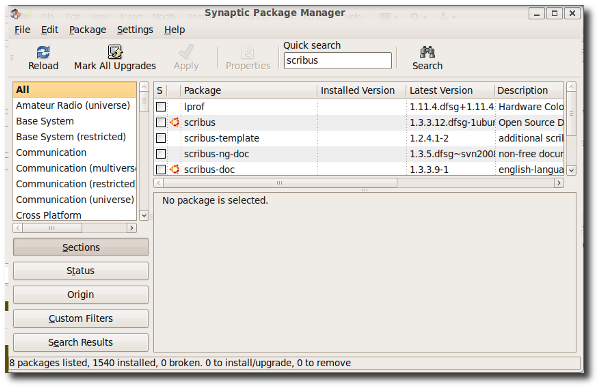Click the Search Results button

(81, 342)
